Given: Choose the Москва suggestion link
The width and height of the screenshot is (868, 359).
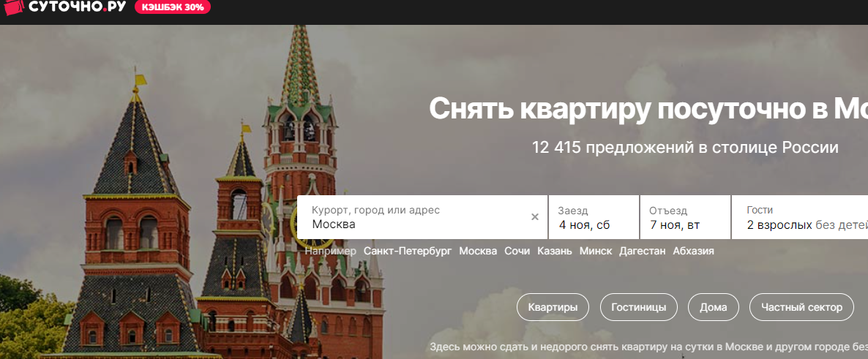Looking at the screenshot, I should click(479, 251).
